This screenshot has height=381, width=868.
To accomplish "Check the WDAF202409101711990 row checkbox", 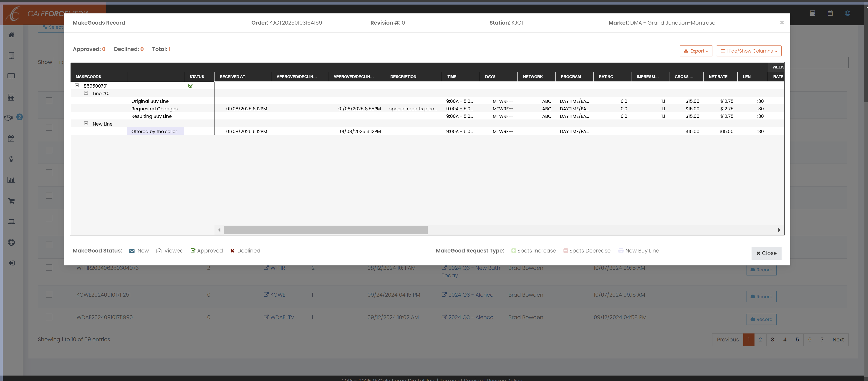I will [49, 317].
